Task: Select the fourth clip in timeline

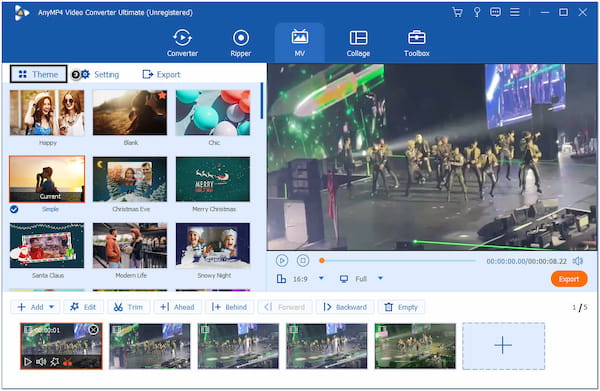Action: [326, 346]
